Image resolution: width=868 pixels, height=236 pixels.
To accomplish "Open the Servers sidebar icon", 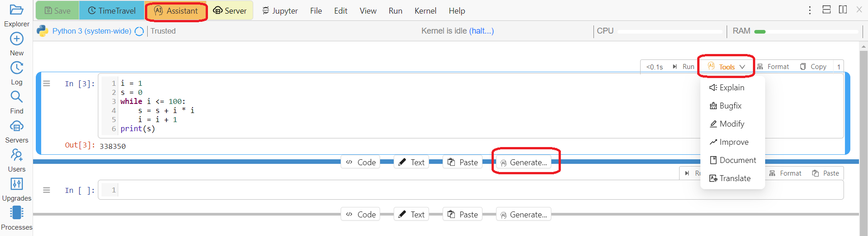I will click(17, 126).
